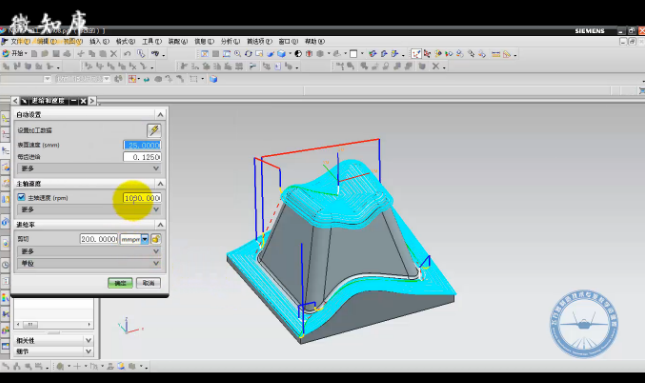This screenshot has height=383, width=645.
Task: Click the New file icon next to Start
Action: click(x=34, y=54)
